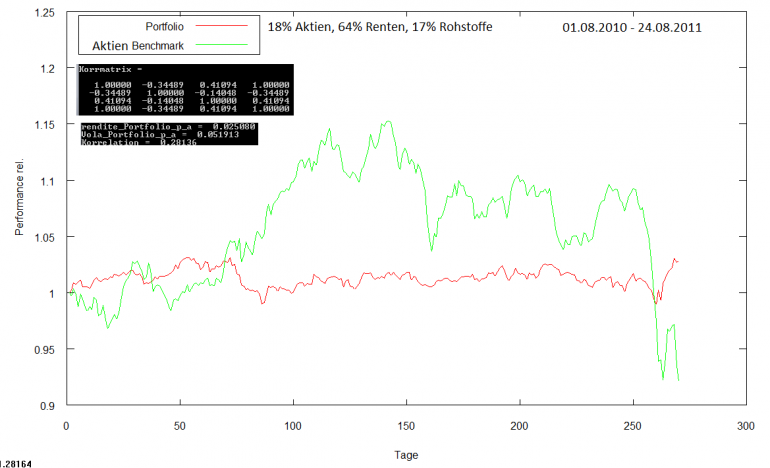Screen dimensions: 770x468
Task: Click the x-axis tick label 250
Action: click(x=632, y=426)
